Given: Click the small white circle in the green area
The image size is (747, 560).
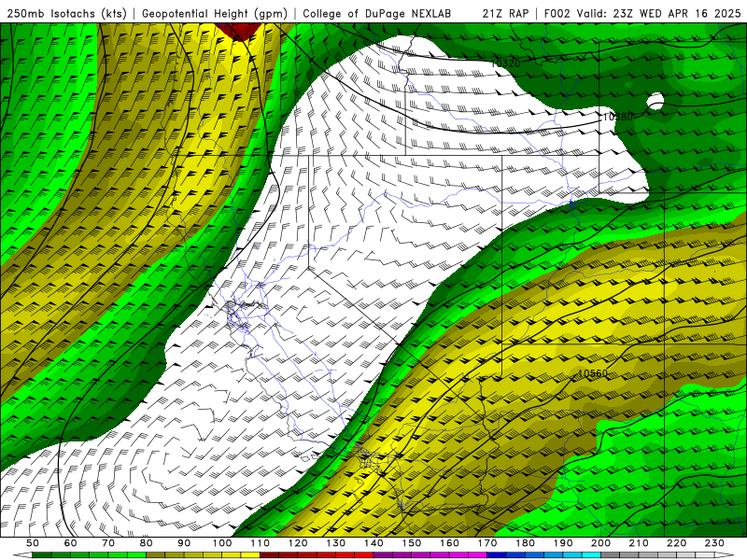Looking at the screenshot, I should tap(656, 101).
